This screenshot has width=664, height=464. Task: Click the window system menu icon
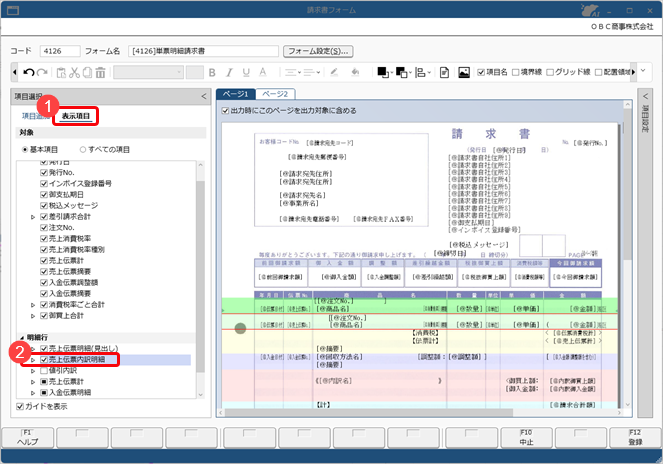13,10
